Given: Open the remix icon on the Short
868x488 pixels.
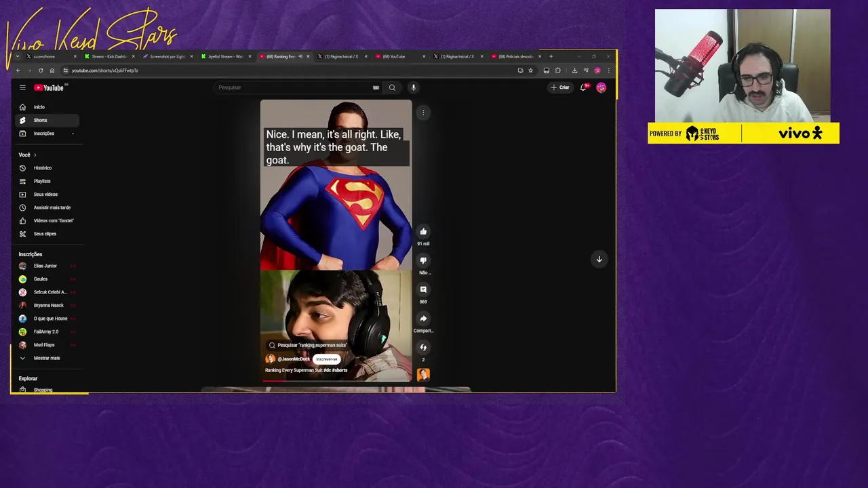Looking at the screenshot, I should tap(423, 348).
